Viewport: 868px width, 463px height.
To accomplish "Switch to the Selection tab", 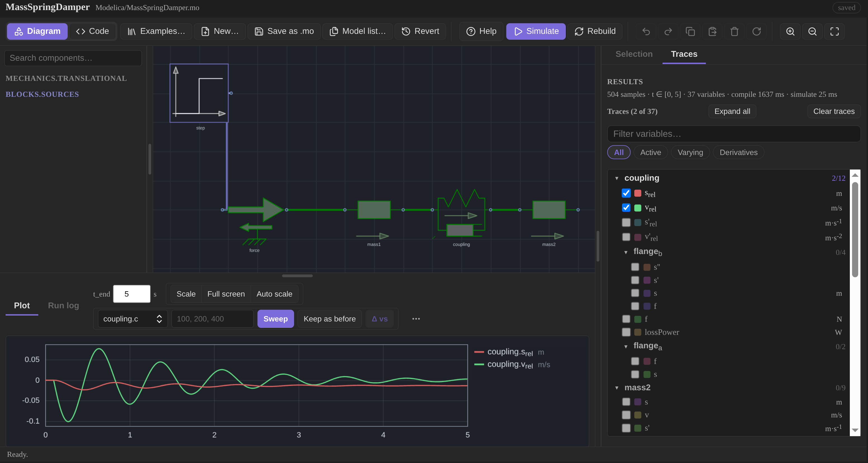I will pyautogui.click(x=634, y=54).
